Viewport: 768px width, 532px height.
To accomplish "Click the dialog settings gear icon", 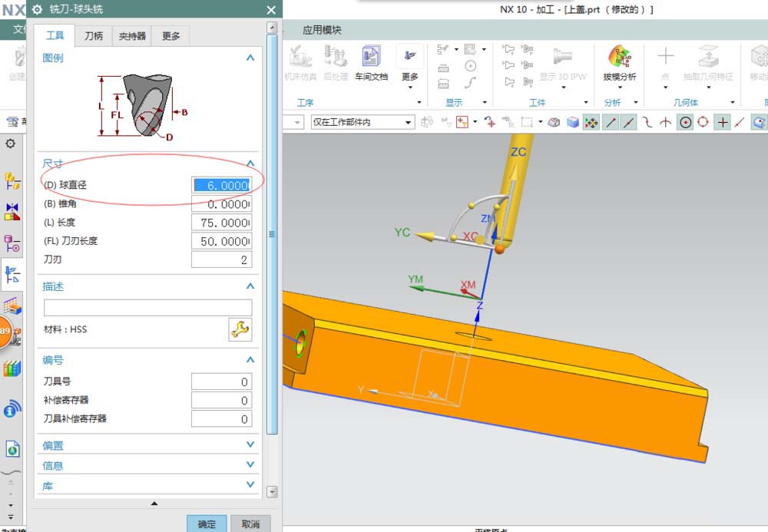I will coord(37,10).
